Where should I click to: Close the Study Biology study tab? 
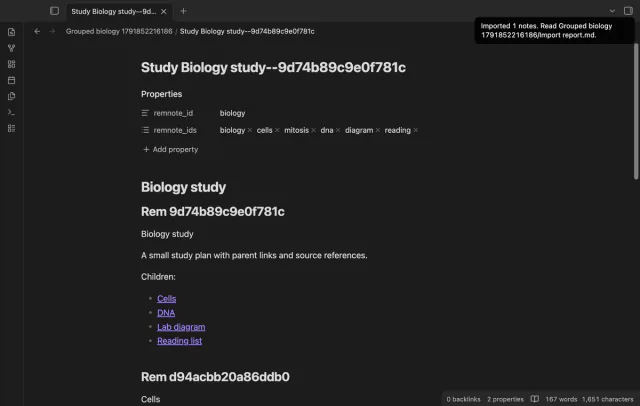[x=164, y=11]
